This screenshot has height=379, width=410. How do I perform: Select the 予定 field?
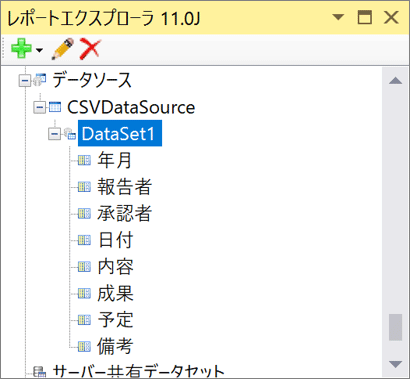(x=115, y=320)
